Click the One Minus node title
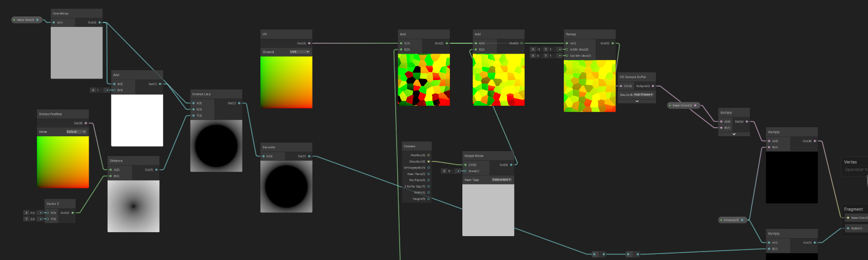The width and height of the screenshot is (868, 260). (x=61, y=13)
